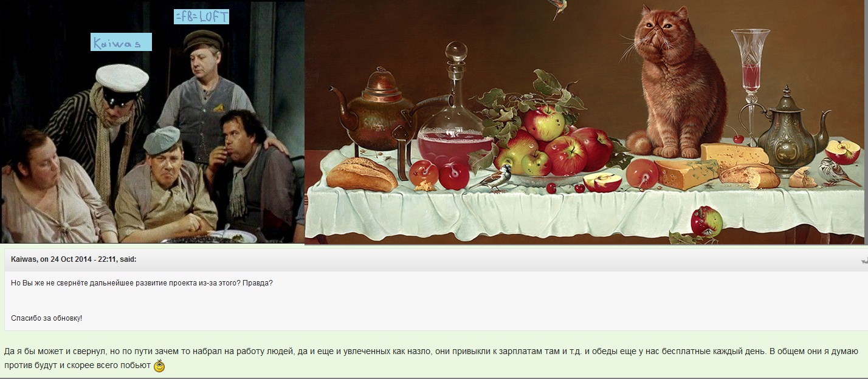Screen dimensions: 868x379
Task: Click the yellow smiley emoticon
Action: coord(159,366)
